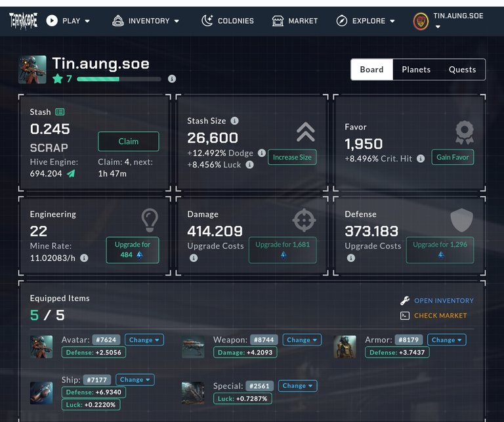
Task: Click the Engineering lightbulb icon
Action: coord(150,220)
